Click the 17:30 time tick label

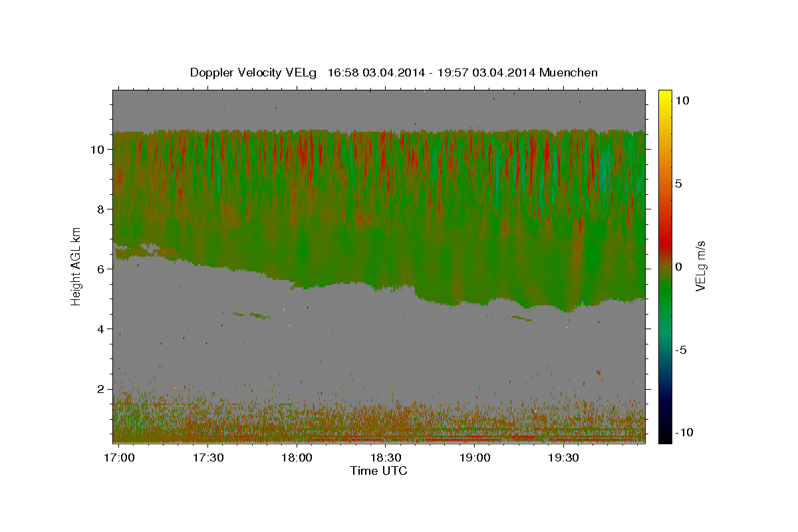(x=207, y=458)
